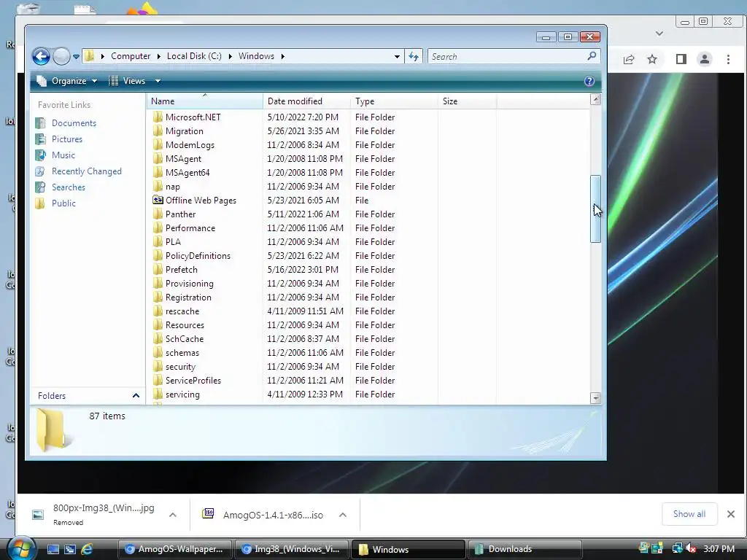Image resolution: width=747 pixels, height=560 pixels.
Task: Open the Chrome three-dot menu
Action: tap(728, 59)
